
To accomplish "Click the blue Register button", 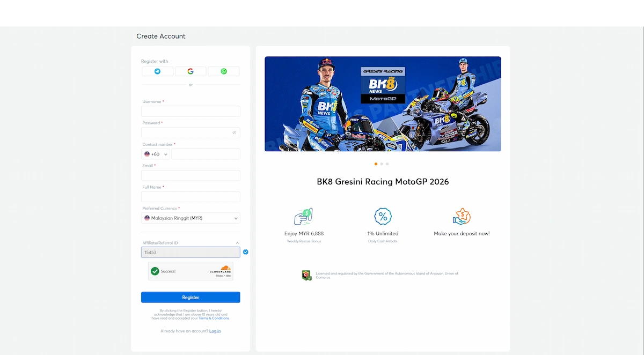I will (191, 297).
